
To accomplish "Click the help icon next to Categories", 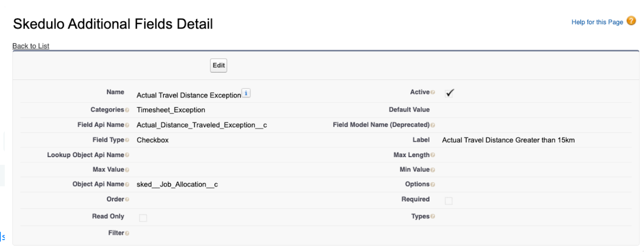I will [127, 110].
